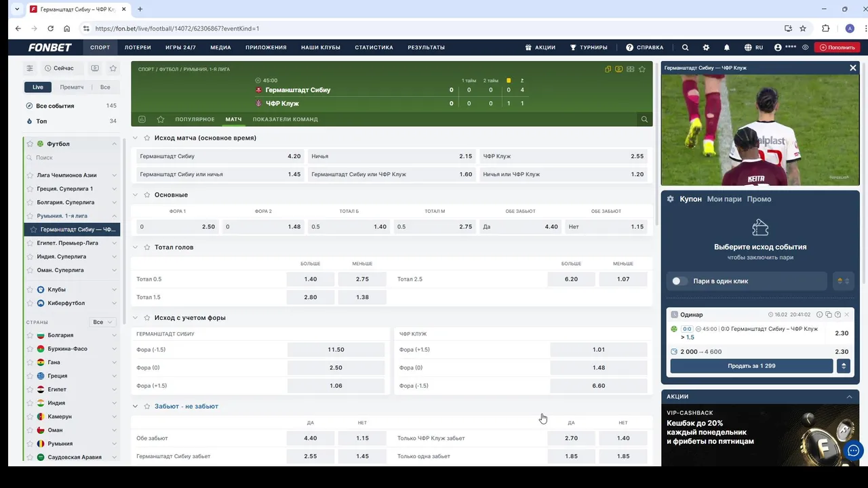Collapse the Исход матча market section
This screenshot has width=868, height=488.
tap(135, 138)
